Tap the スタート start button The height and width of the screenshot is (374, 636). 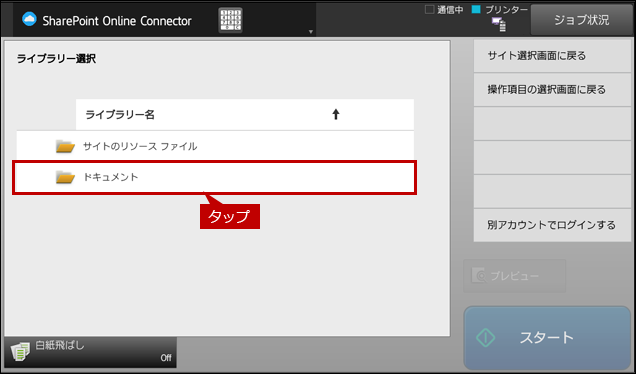[x=547, y=337]
